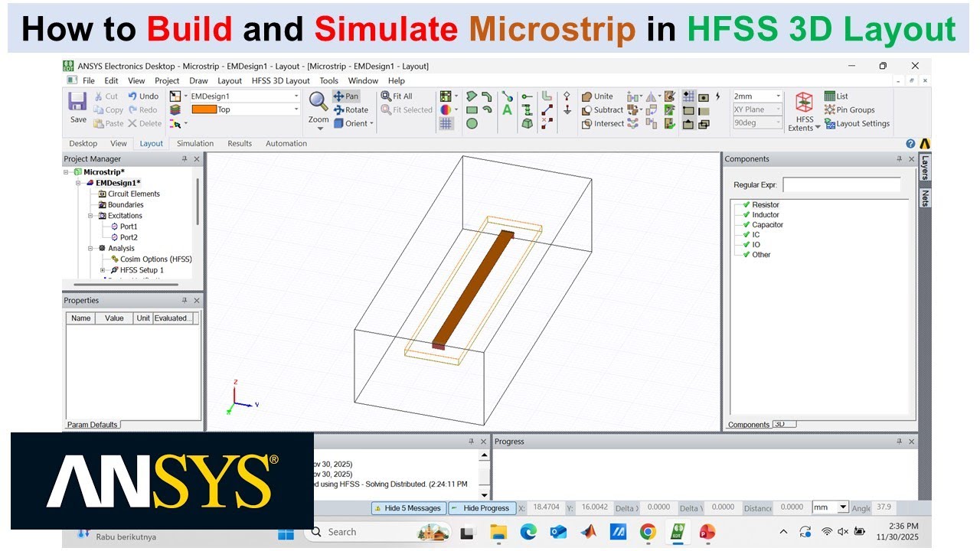This screenshot has height=551, width=980.
Task: Click the Subtract boolean tool
Action: [603, 110]
